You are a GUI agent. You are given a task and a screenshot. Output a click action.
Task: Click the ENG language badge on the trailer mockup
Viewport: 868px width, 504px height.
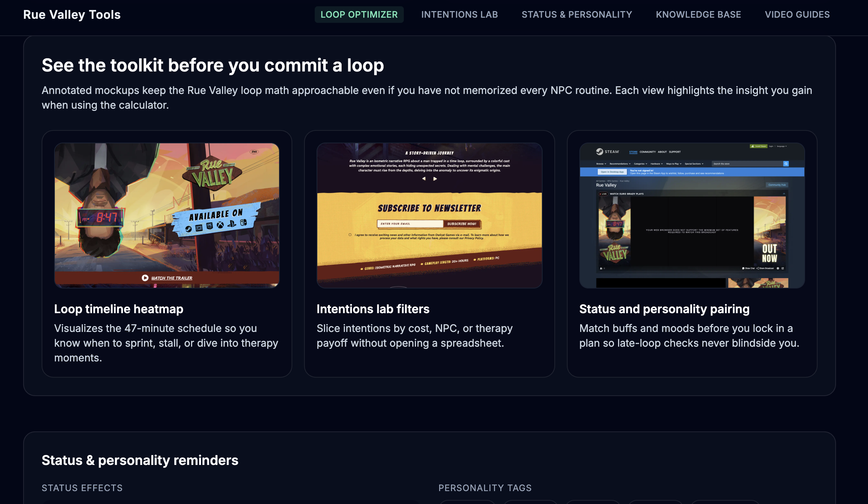(255, 151)
